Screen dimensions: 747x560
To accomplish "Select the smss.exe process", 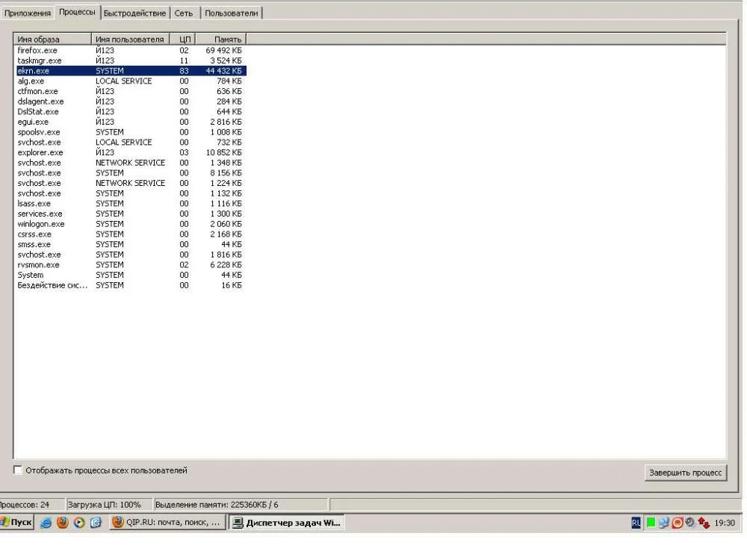I will 131,245.
